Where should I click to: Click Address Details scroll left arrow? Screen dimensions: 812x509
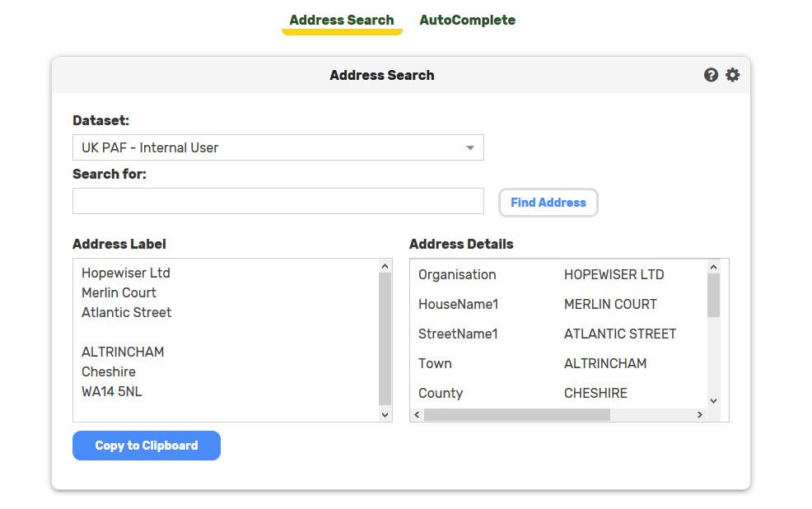tap(417, 415)
